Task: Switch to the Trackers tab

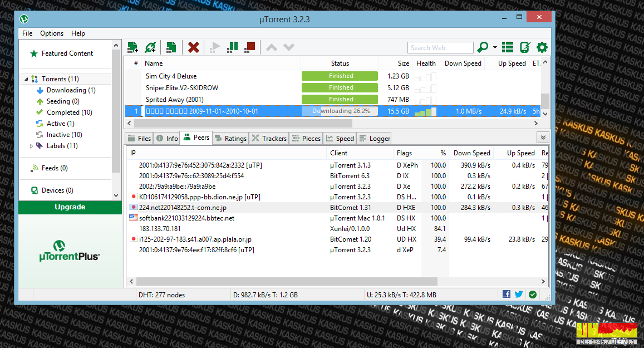Action: pyautogui.click(x=269, y=139)
